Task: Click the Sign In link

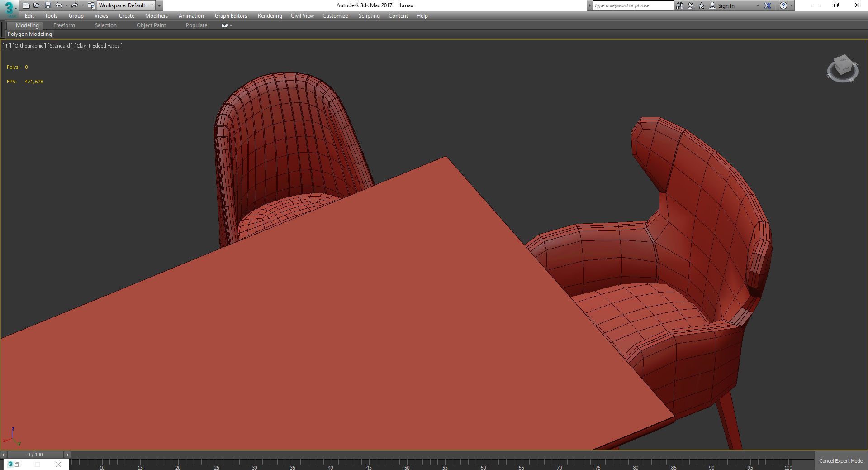Action: click(x=726, y=6)
